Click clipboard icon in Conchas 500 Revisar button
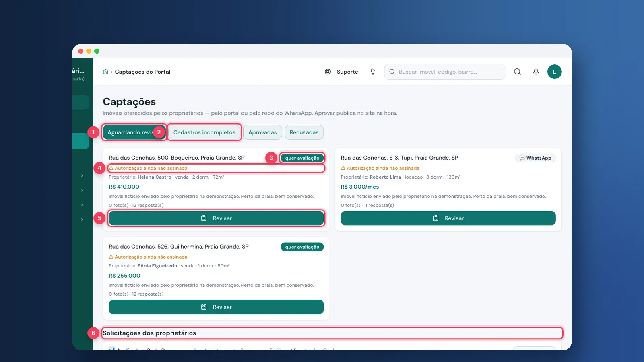Viewport: 644px width, 362px height. [204, 218]
